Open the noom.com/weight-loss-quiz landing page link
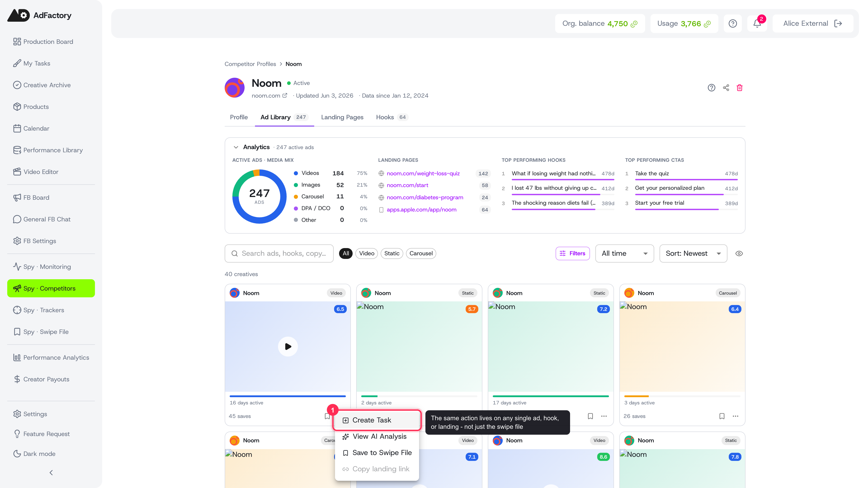This screenshot has width=868, height=488. tap(423, 174)
